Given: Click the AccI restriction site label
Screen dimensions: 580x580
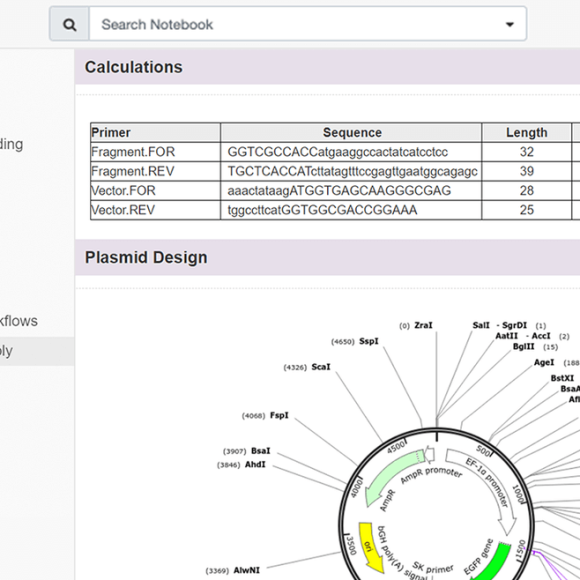Looking at the screenshot, I should tap(541, 336).
